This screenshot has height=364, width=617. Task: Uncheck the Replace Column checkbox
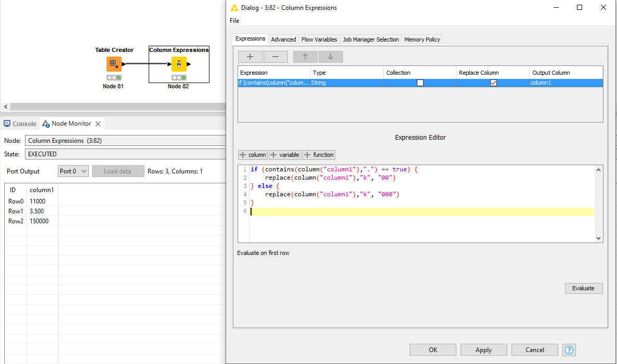(493, 83)
